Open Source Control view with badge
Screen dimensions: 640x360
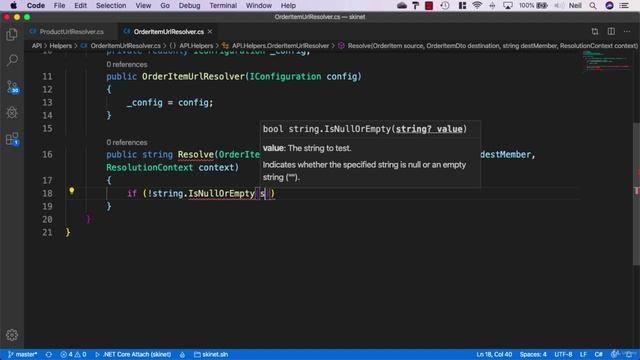12,87
